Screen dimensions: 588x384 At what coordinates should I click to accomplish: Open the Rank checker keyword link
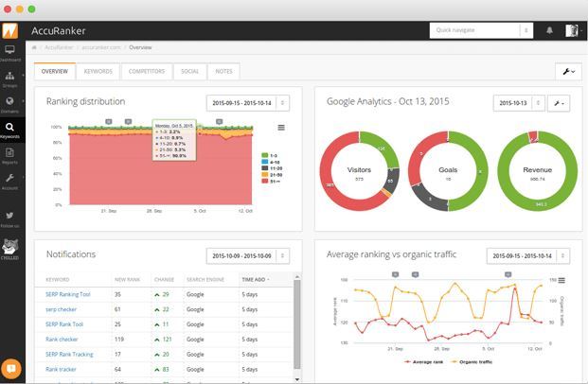click(62, 340)
